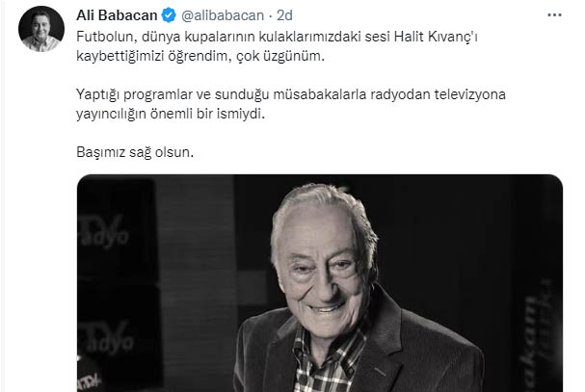Click the tweet line starting with Futbolun
This screenshot has height=392, width=585.
[277, 37]
